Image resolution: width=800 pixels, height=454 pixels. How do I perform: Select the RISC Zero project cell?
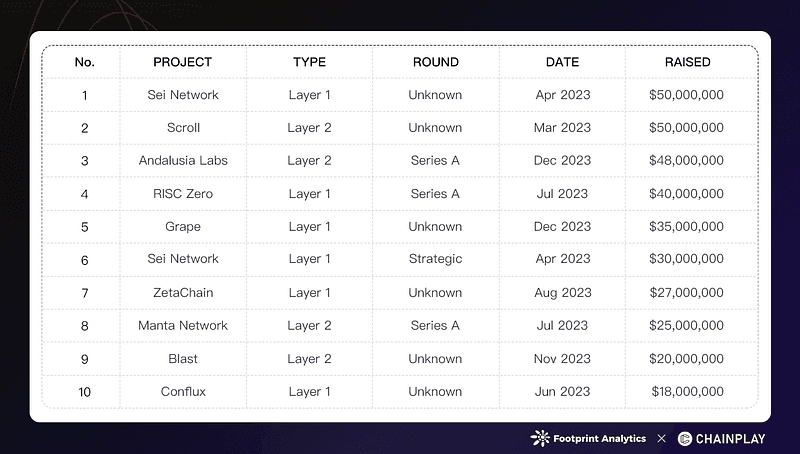point(183,194)
